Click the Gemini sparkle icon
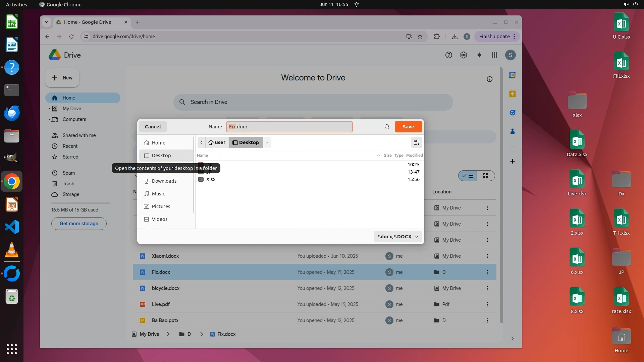The width and height of the screenshot is (644, 362). pyautogui.click(x=479, y=55)
